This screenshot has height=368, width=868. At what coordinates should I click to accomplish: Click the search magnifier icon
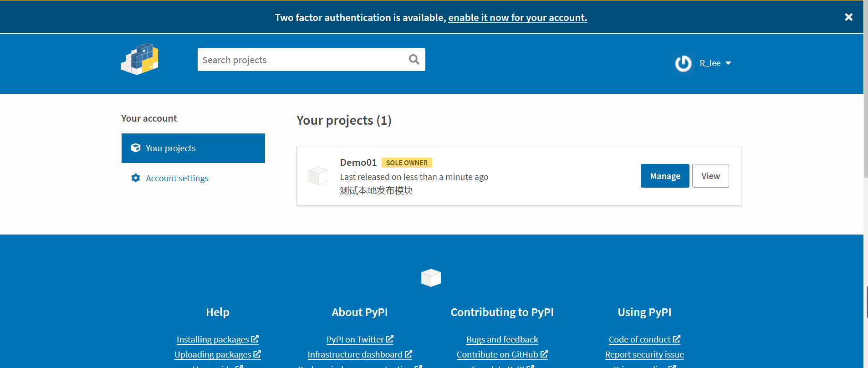coord(414,60)
